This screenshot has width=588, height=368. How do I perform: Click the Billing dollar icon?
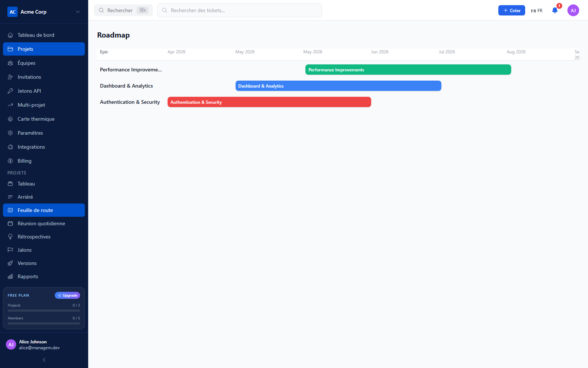click(x=10, y=161)
